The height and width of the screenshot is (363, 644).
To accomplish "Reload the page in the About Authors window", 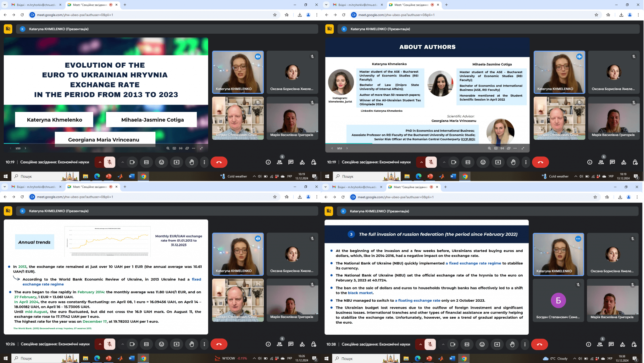I will pyautogui.click(x=344, y=15).
